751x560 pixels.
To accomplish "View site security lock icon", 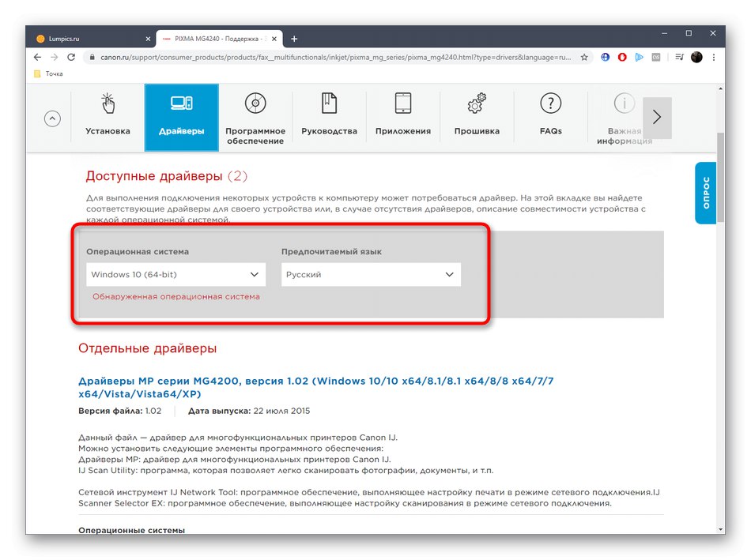I will 92,57.
